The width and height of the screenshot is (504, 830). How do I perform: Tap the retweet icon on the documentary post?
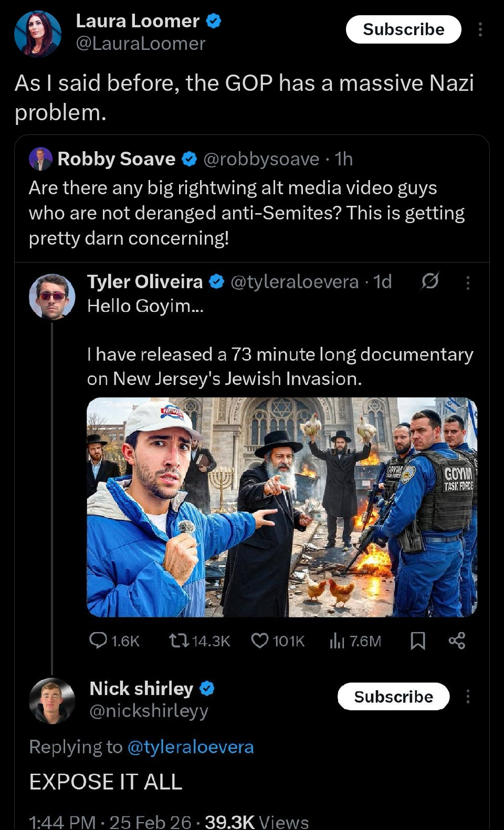177,640
